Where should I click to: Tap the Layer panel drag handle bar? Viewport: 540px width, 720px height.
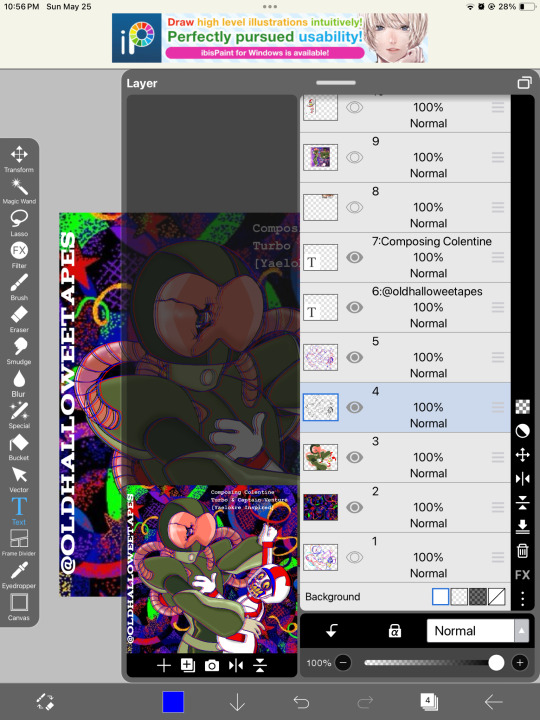click(x=336, y=83)
